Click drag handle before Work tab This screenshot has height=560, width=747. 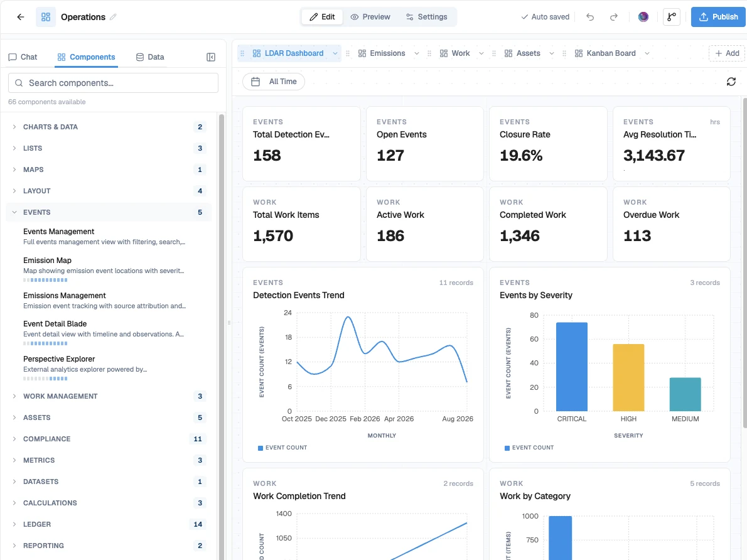pyautogui.click(x=429, y=53)
